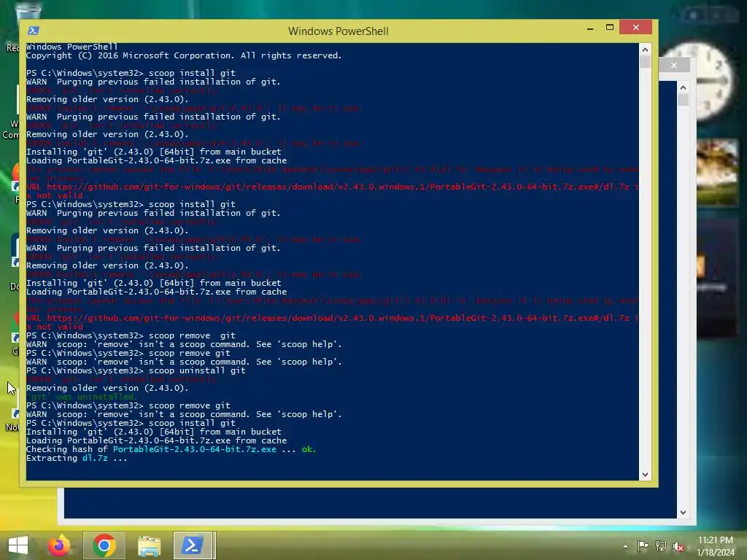Click the scroll up arrow in the PowerShell window
Image resolution: width=747 pixels, height=560 pixels.
click(x=645, y=50)
